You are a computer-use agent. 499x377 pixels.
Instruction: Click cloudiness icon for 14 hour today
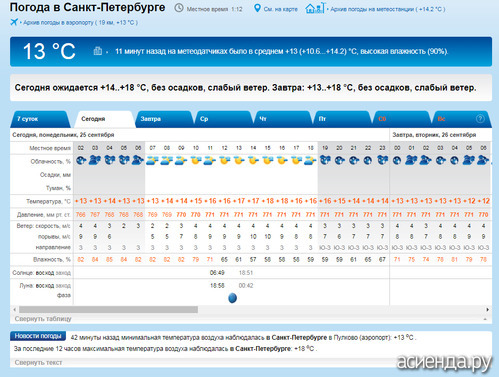tap(253, 161)
